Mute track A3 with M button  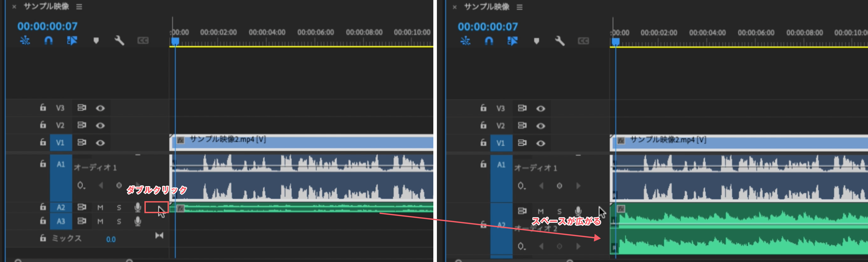tap(100, 222)
